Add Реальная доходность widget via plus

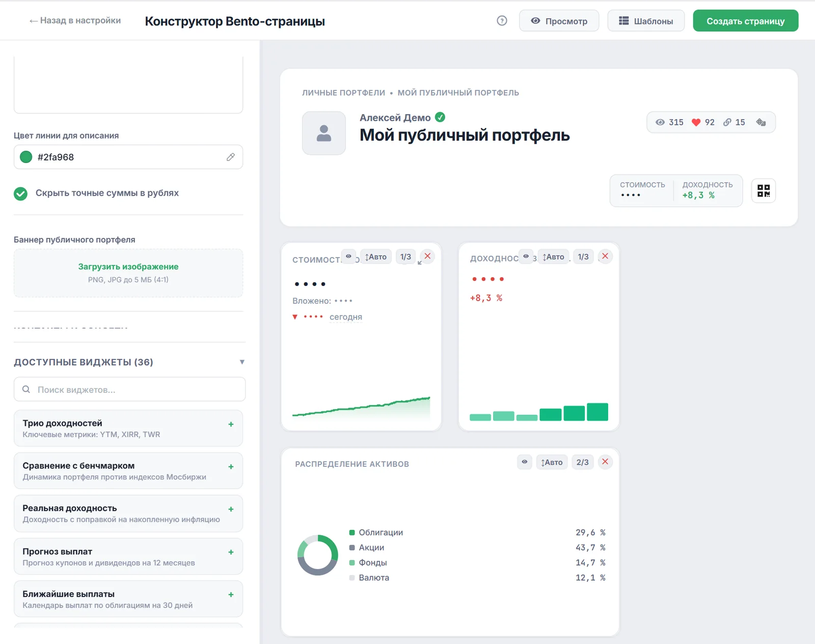click(x=231, y=509)
